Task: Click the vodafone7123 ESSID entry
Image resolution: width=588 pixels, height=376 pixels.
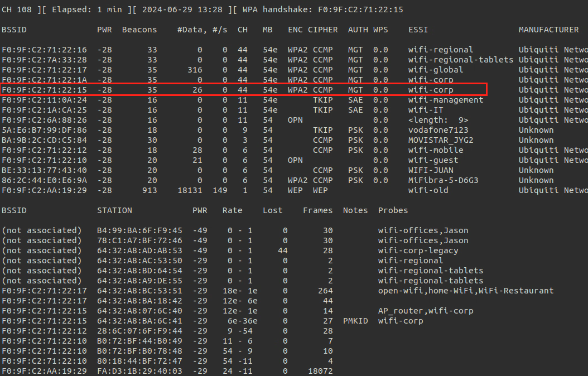Action: pos(438,130)
